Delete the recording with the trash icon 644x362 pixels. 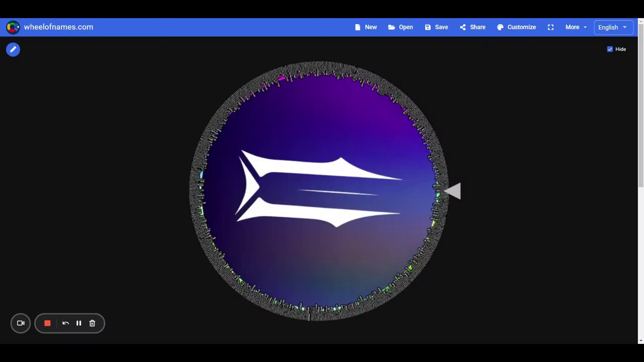[92, 323]
